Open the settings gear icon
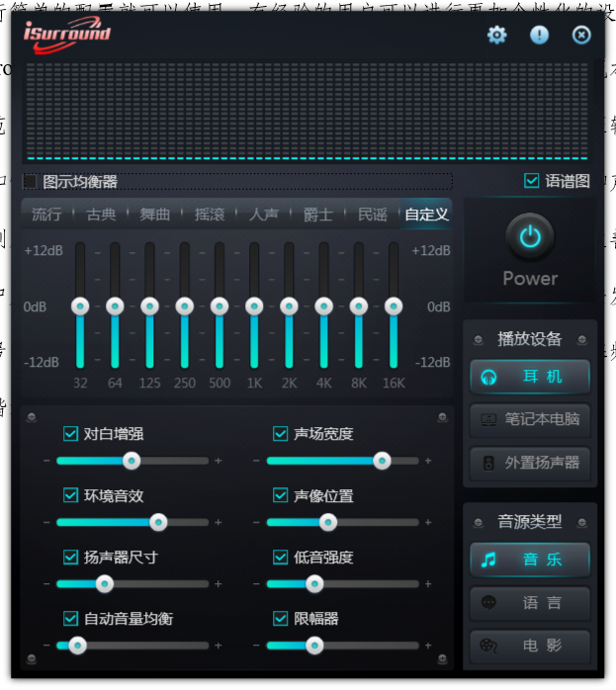This screenshot has height=690, width=616. coord(496,36)
